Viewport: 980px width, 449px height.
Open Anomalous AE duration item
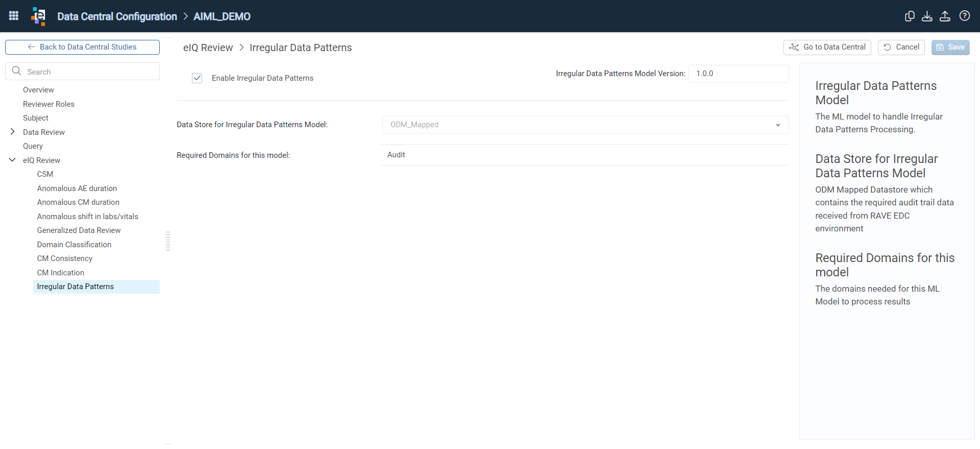(77, 188)
